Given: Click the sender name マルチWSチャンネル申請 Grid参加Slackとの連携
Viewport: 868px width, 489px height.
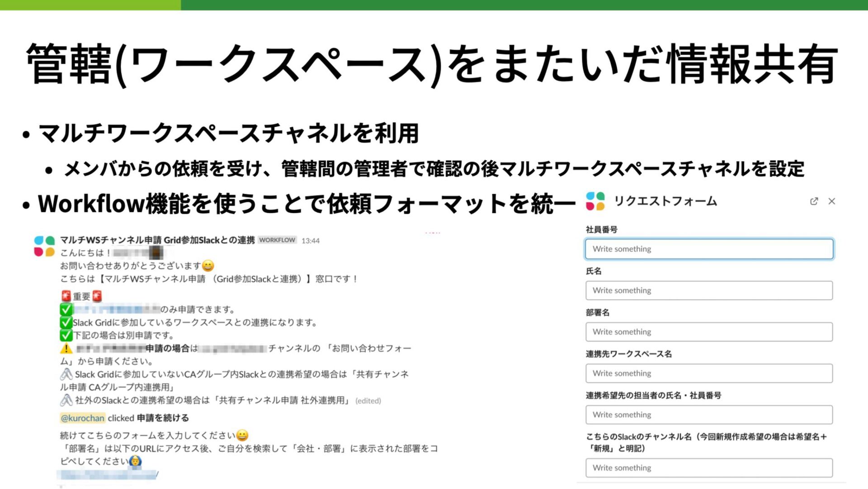Looking at the screenshot, I should coord(157,240).
